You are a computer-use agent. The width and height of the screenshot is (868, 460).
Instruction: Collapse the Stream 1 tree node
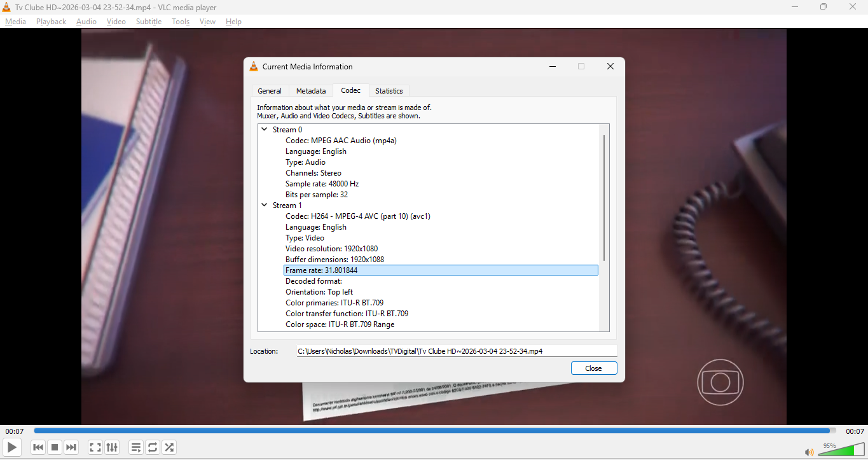[265, 205]
